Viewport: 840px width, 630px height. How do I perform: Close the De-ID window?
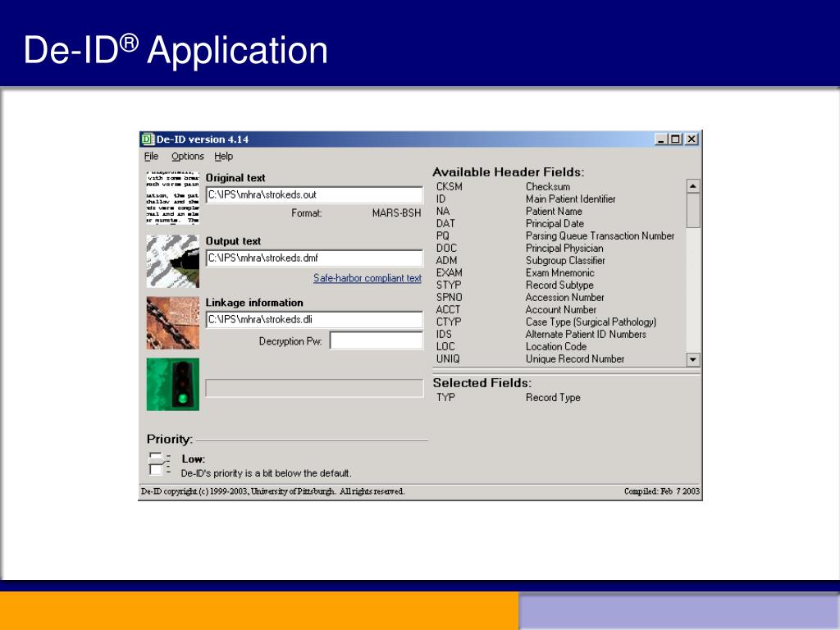click(692, 139)
